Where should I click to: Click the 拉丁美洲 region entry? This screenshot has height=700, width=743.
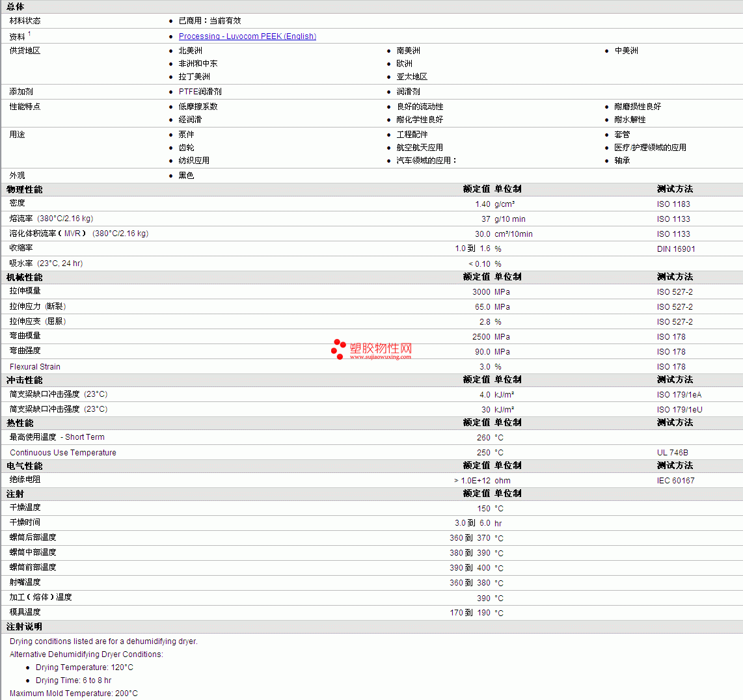[195, 77]
